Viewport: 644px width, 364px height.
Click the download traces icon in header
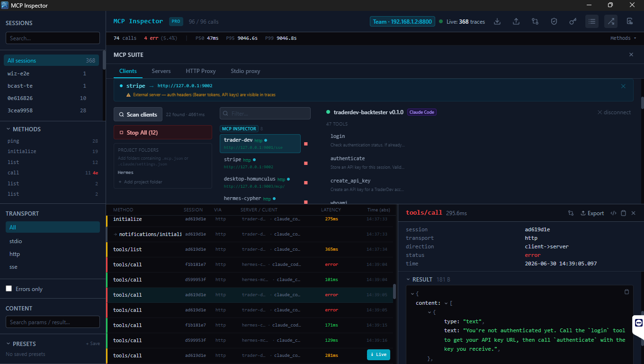497,21
